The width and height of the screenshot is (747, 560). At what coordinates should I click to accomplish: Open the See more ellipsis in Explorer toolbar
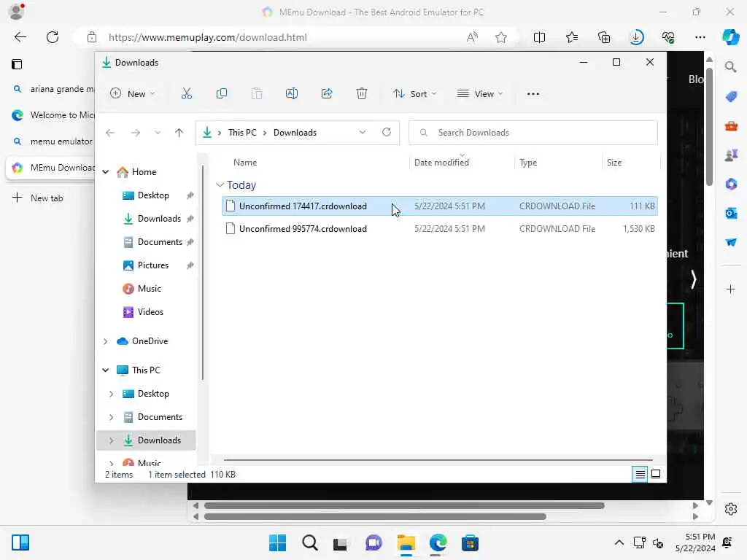(x=533, y=94)
